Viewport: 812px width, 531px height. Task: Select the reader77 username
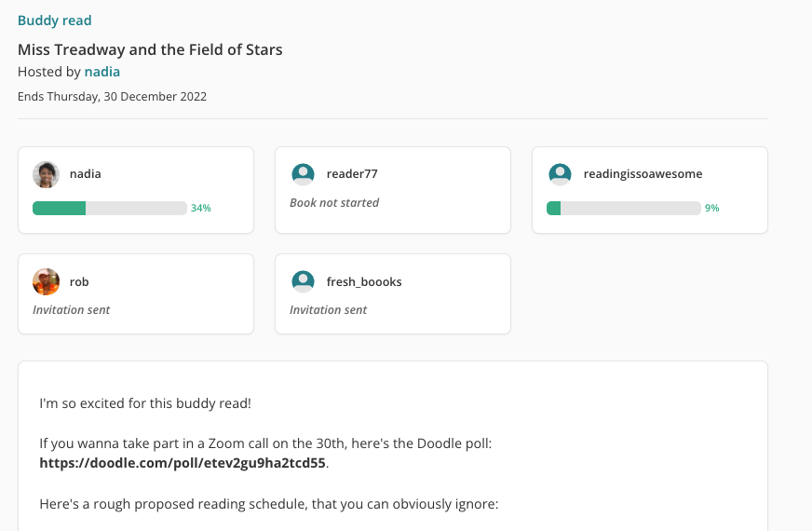click(x=352, y=174)
